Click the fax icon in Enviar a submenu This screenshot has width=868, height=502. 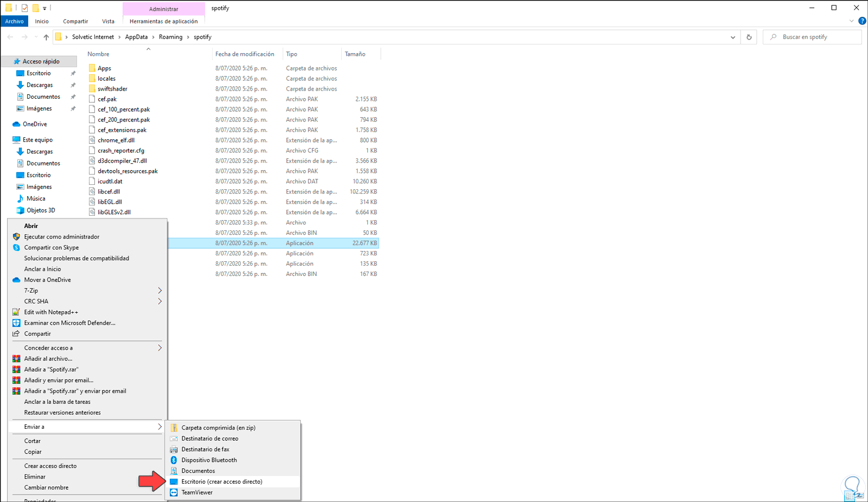174,449
